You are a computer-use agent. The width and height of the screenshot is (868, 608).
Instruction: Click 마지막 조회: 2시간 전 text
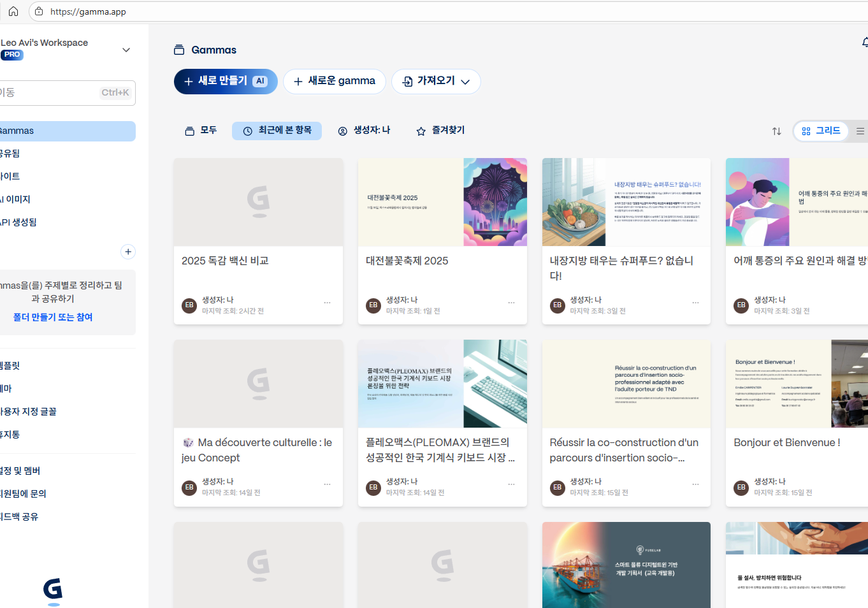(233, 312)
